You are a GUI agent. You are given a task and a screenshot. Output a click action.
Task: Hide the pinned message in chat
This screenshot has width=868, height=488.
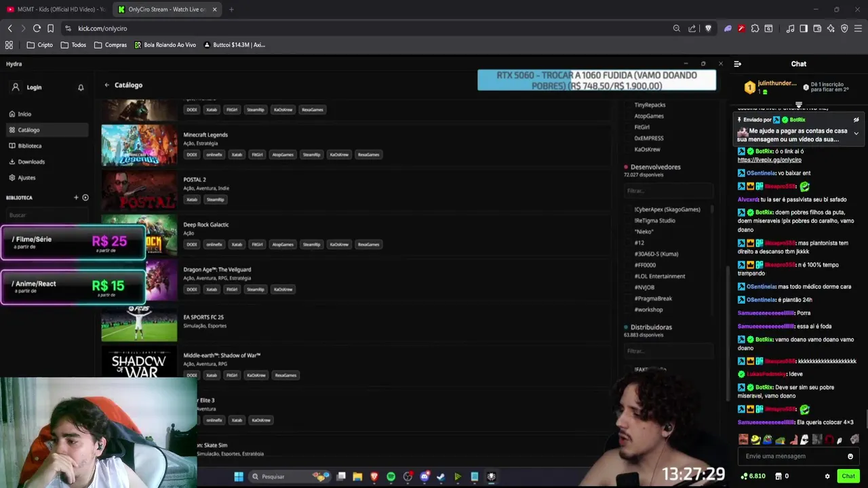(x=856, y=120)
